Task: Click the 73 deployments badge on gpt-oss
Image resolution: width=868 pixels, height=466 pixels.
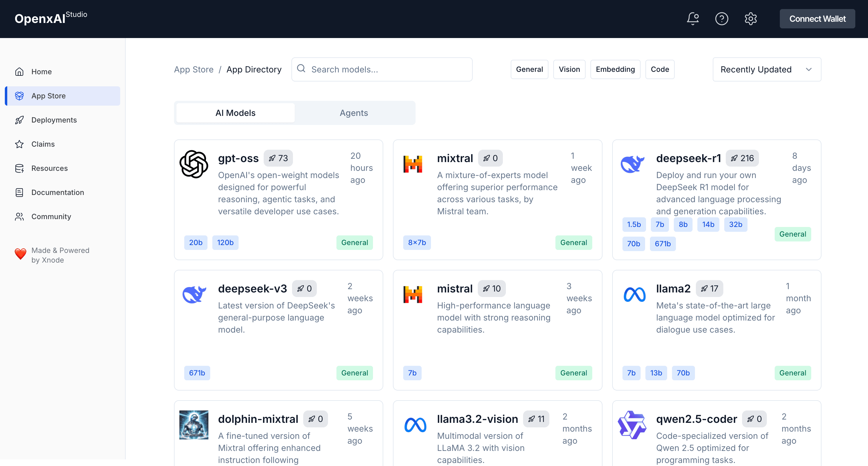Action: click(278, 158)
